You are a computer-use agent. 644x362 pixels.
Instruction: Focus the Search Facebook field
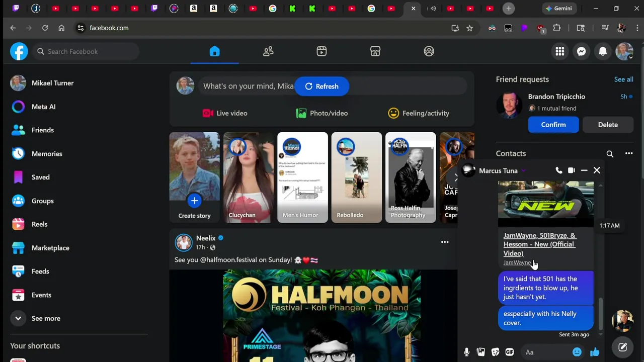pos(86,51)
